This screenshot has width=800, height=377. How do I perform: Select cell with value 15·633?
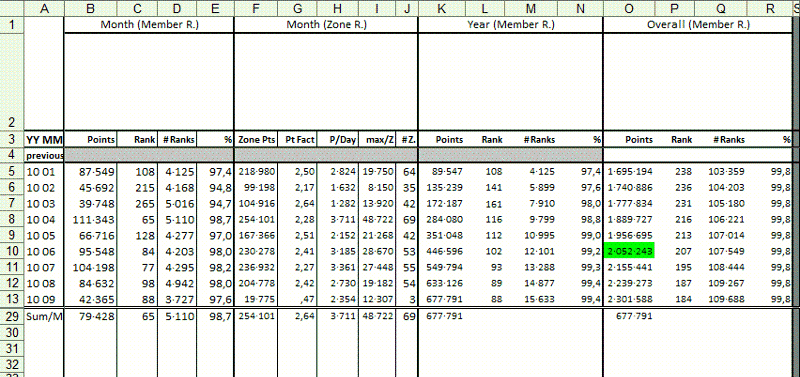[531, 299]
